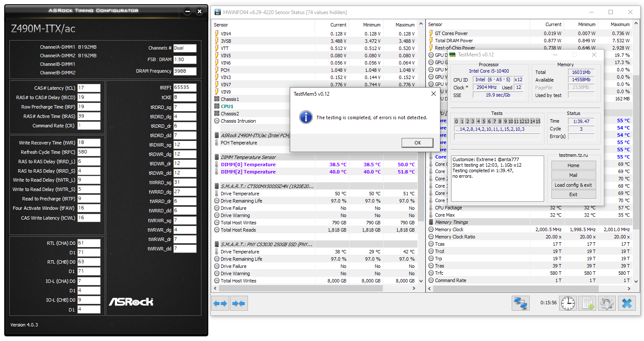Click the Home button in TestMem5
The width and height of the screenshot is (644, 341).
pyautogui.click(x=573, y=165)
